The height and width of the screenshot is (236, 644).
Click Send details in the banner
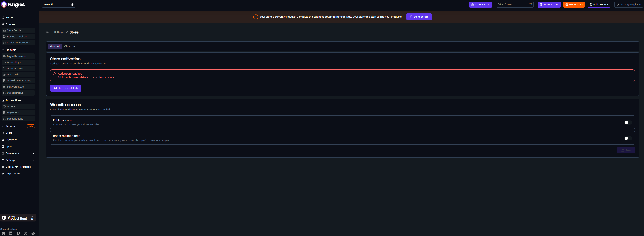(x=419, y=17)
